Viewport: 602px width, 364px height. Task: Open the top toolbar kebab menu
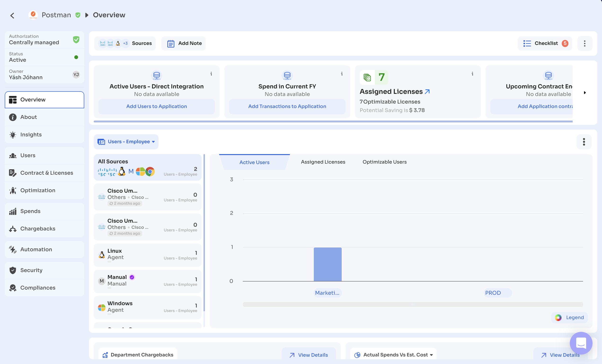(x=585, y=43)
